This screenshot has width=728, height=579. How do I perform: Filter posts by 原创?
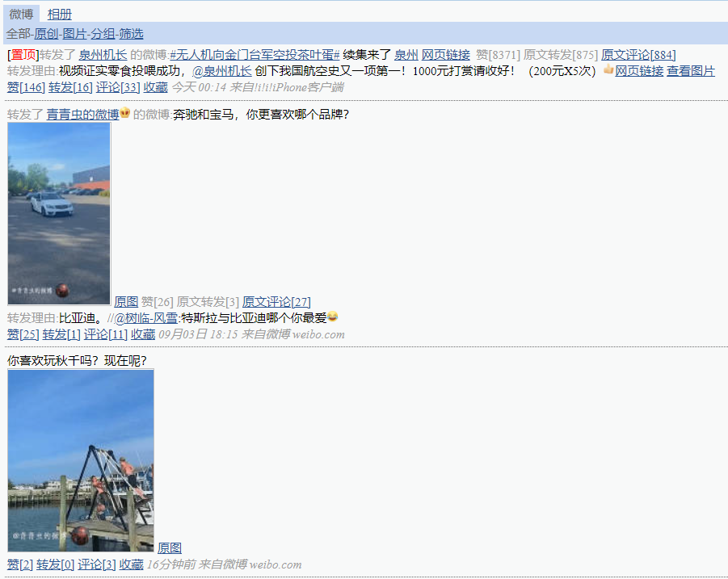46,34
